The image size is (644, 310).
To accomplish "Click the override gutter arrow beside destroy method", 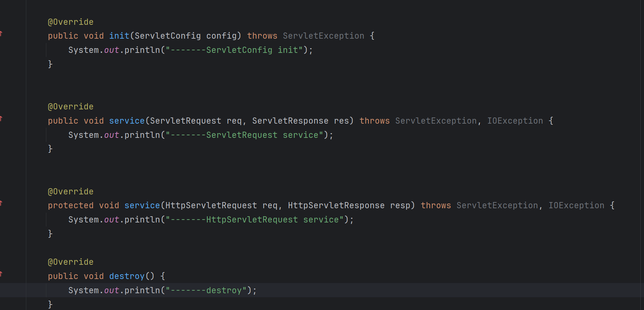I will coord(1,274).
